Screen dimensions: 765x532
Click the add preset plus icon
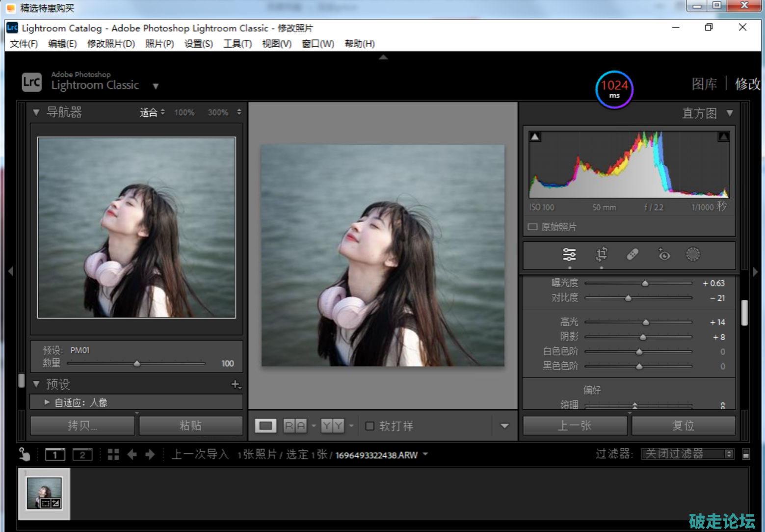(x=236, y=384)
